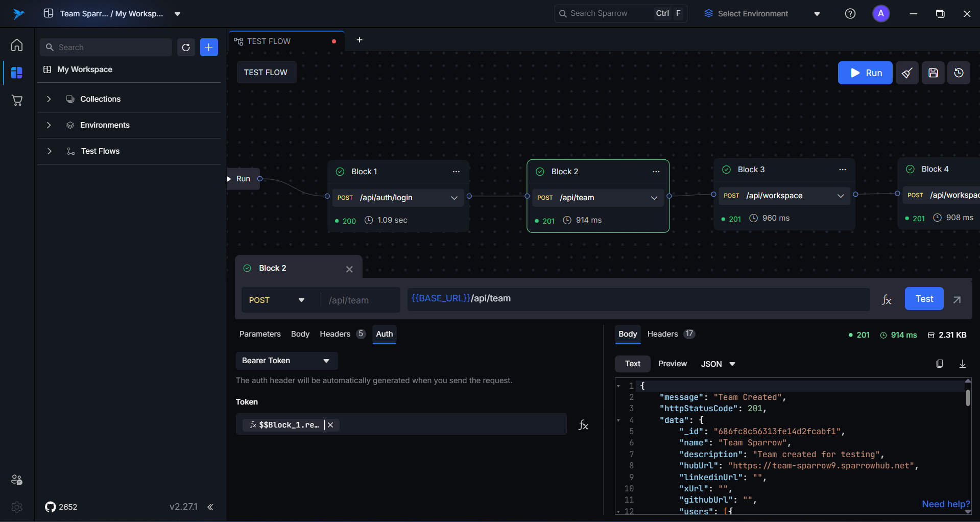Click the blue Test button
Viewport: 980px width, 522px height.
coord(924,299)
